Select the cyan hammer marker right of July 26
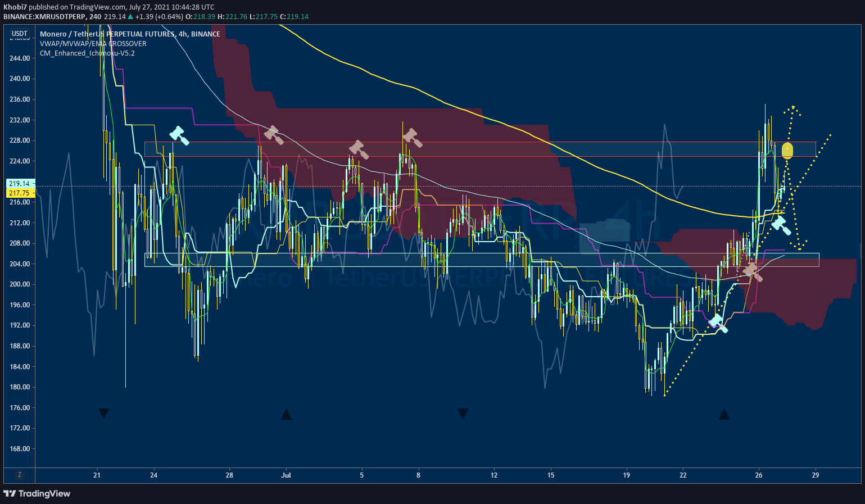The image size is (865, 504). tap(781, 225)
